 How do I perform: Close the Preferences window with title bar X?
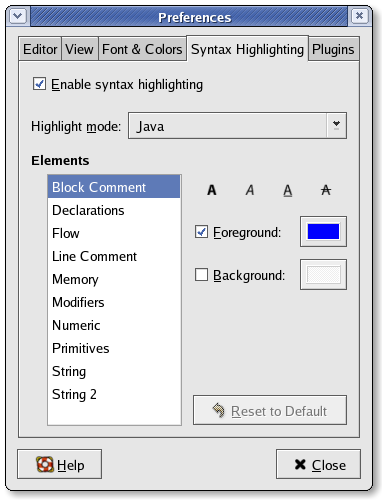pyautogui.click(x=359, y=16)
